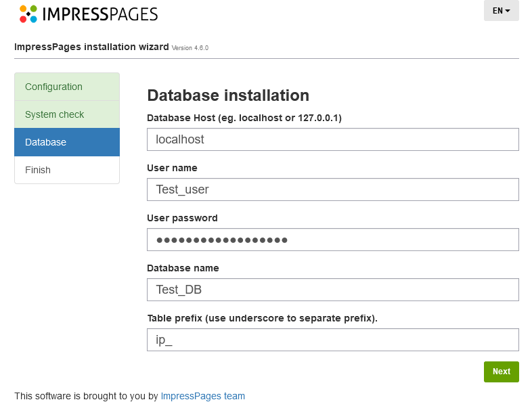Click the ImpressPages installation wizard title
The image size is (532, 402).
click(91, 47)
